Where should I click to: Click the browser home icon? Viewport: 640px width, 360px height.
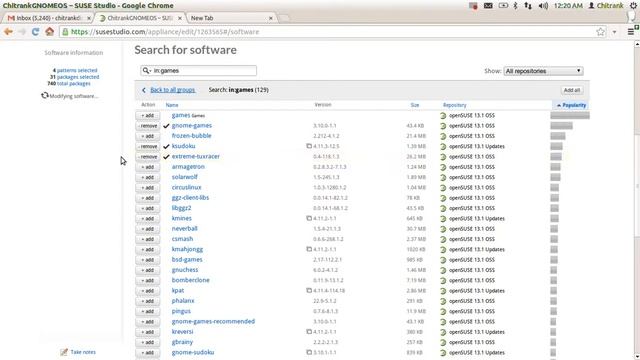49,31
